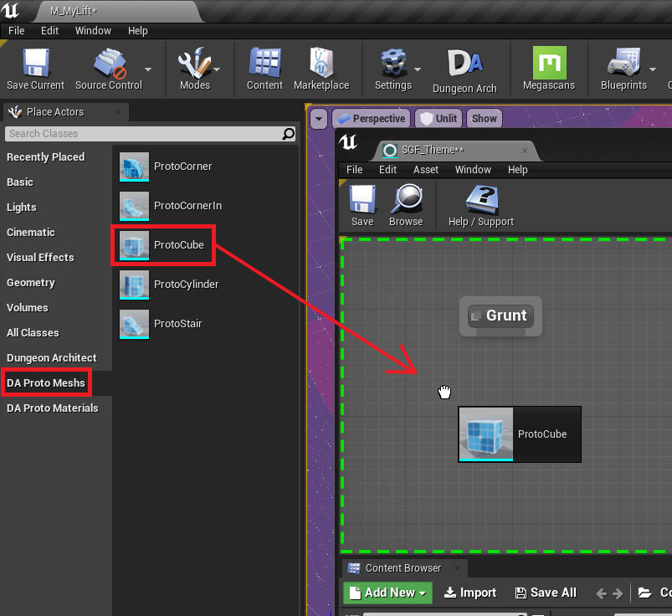Click the Save Current floppy icon

point(36,63)
